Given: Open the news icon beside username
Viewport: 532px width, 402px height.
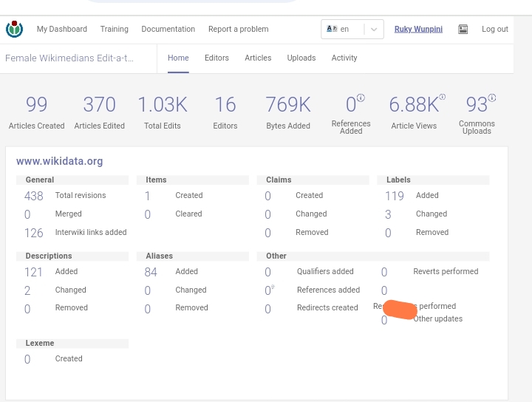Looking at the screenshot, I should (463, 29).
